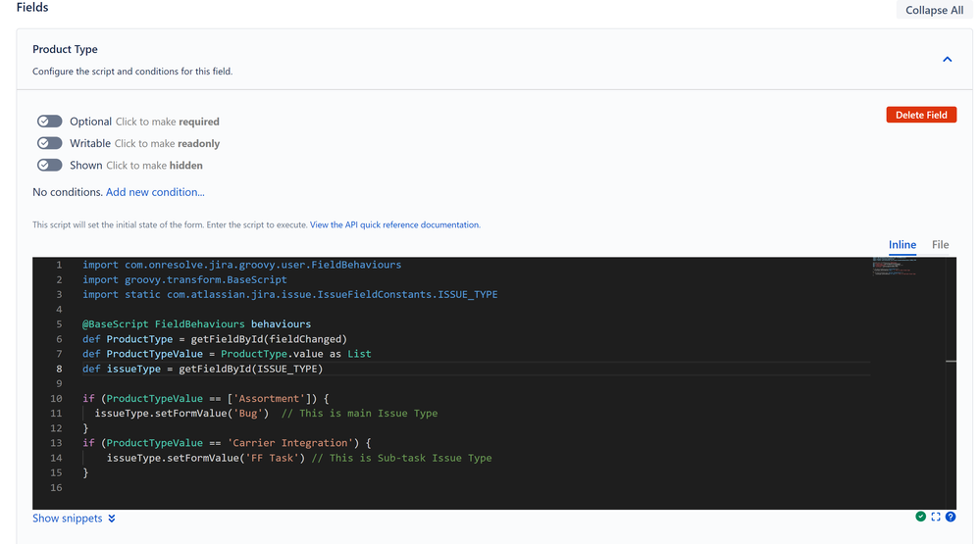
Task: Click the red Delete Field button
Action: tap(921, 115)
